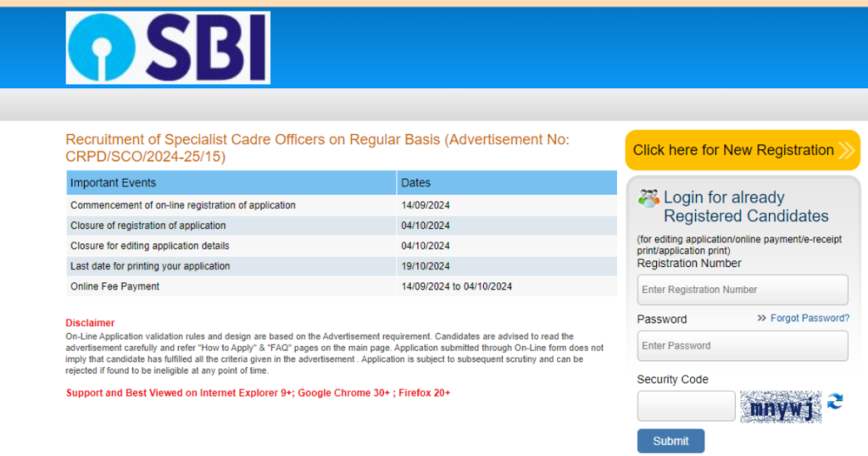Click the 'Registration Number' label
This screenshot has height=456, width=868.
[x=688, y=264]
